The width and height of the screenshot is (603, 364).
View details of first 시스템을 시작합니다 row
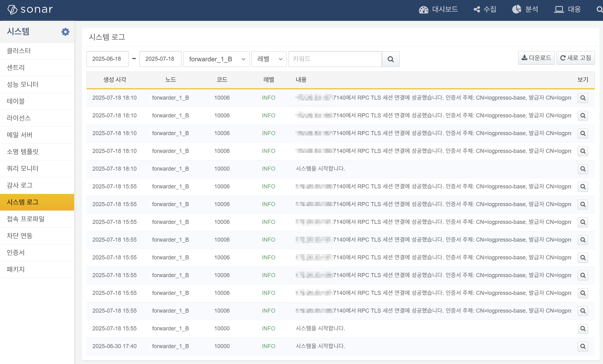583,169
